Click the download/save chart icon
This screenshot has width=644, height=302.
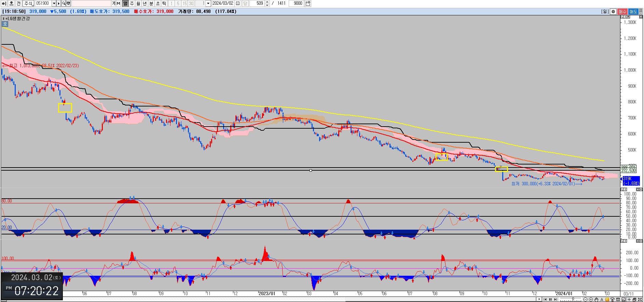[11, 3]
